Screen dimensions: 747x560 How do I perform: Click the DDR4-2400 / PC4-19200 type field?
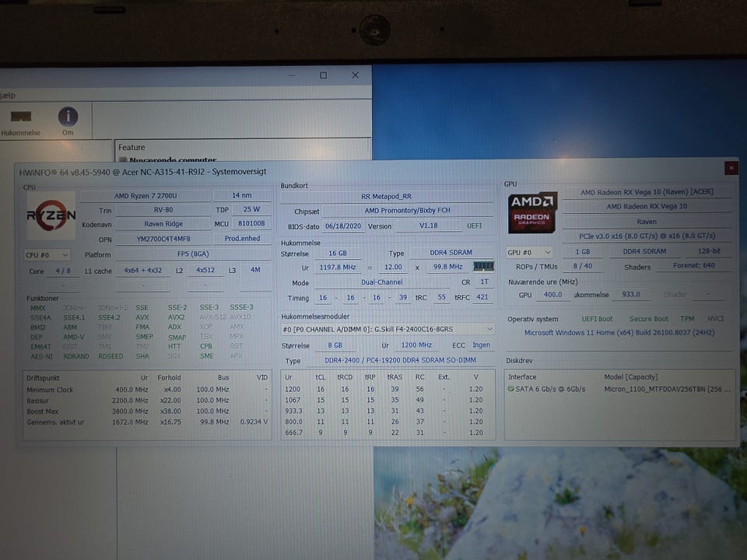pyautogui.click(x=400, y=360)
